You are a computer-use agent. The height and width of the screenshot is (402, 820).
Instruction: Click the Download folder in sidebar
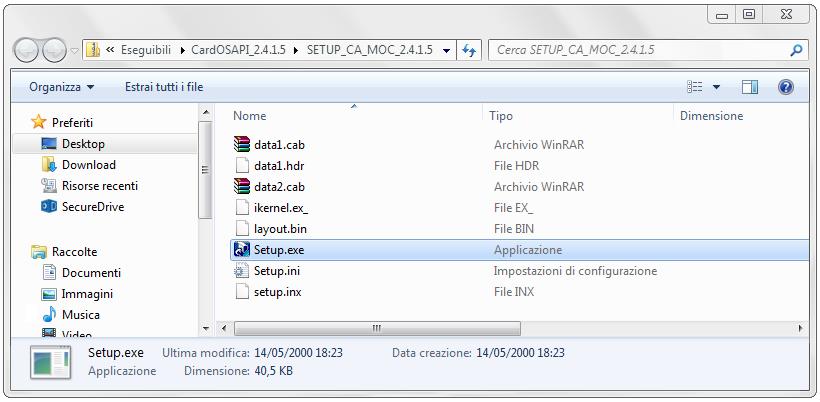point(88,165)
